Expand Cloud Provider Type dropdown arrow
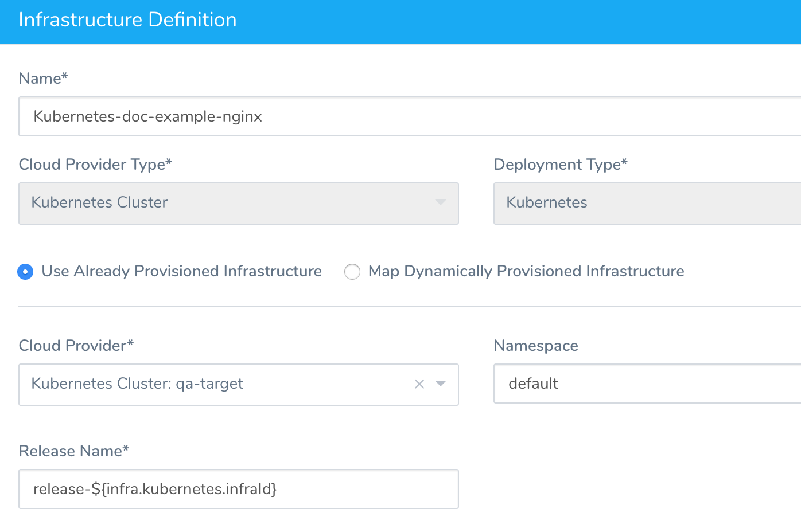Viewport: 801px width, 532px height. pos(441,202)
